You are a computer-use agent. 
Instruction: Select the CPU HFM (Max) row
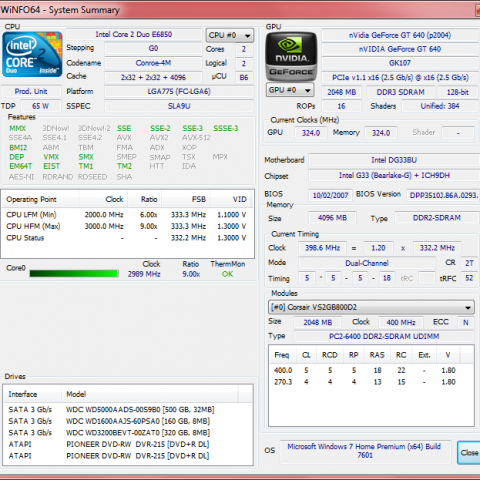coord(127,226)
